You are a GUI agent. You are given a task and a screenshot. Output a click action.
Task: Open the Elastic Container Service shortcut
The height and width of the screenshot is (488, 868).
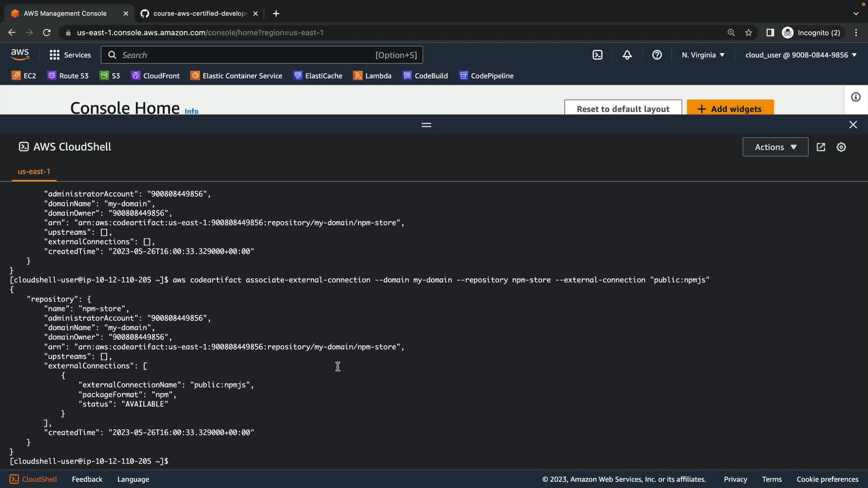click(236, 76)
